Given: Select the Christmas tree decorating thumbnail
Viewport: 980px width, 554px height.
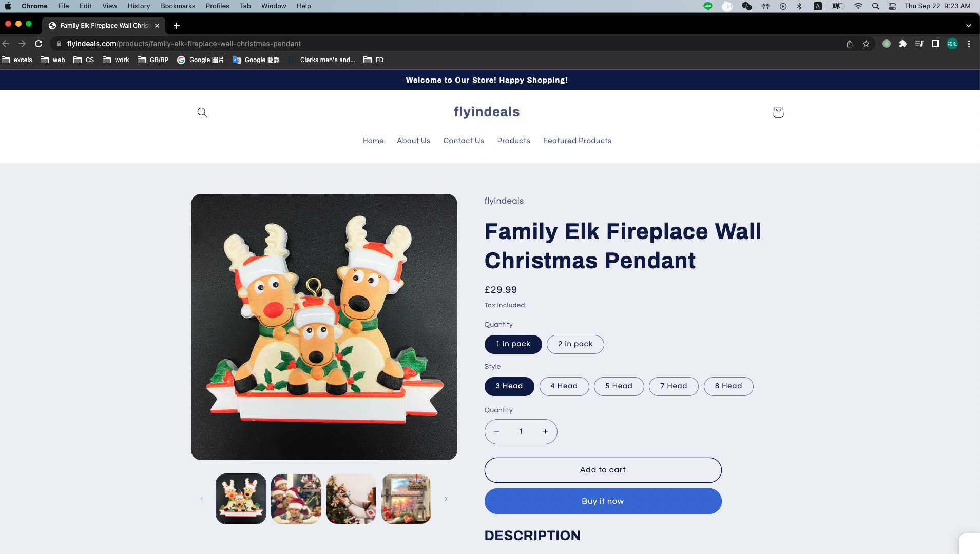Looking at the screenshot, I should (x=351, y=499).
